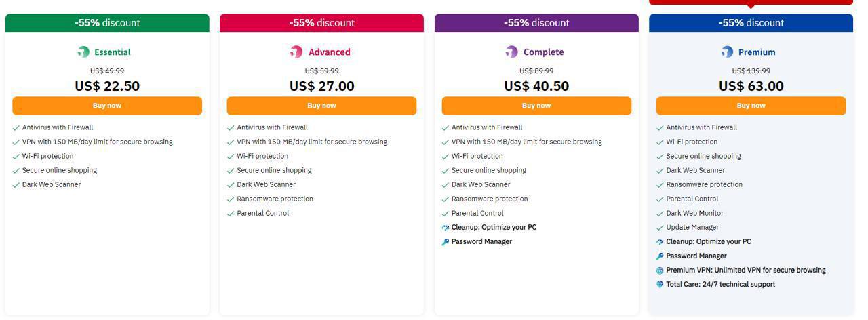This screenshot has width=868, height=320.
Task: Click purple discount banner above Complete
Action: click(536, 23)
